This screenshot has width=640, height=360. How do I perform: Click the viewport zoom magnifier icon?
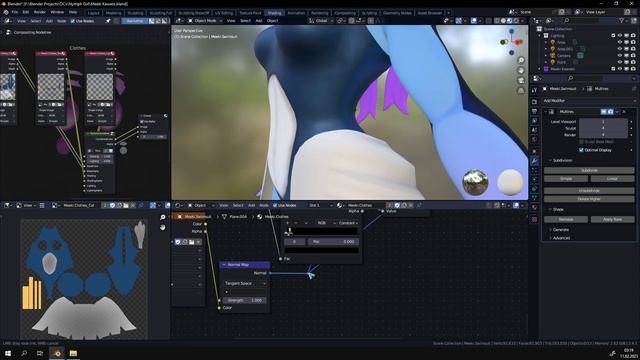click(521, 60)
